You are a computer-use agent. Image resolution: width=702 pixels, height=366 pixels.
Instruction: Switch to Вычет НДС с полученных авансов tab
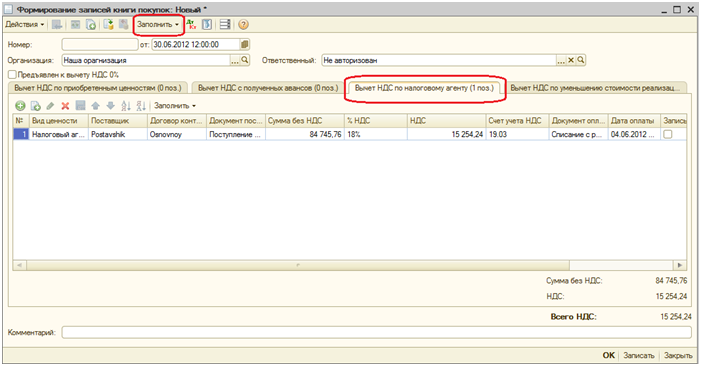(268, 88)
